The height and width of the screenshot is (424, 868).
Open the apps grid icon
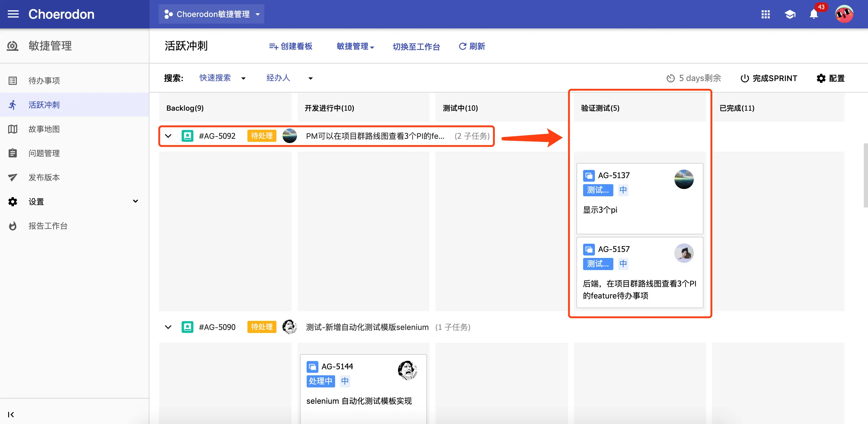pyautogui.click(x=765, y=14)
